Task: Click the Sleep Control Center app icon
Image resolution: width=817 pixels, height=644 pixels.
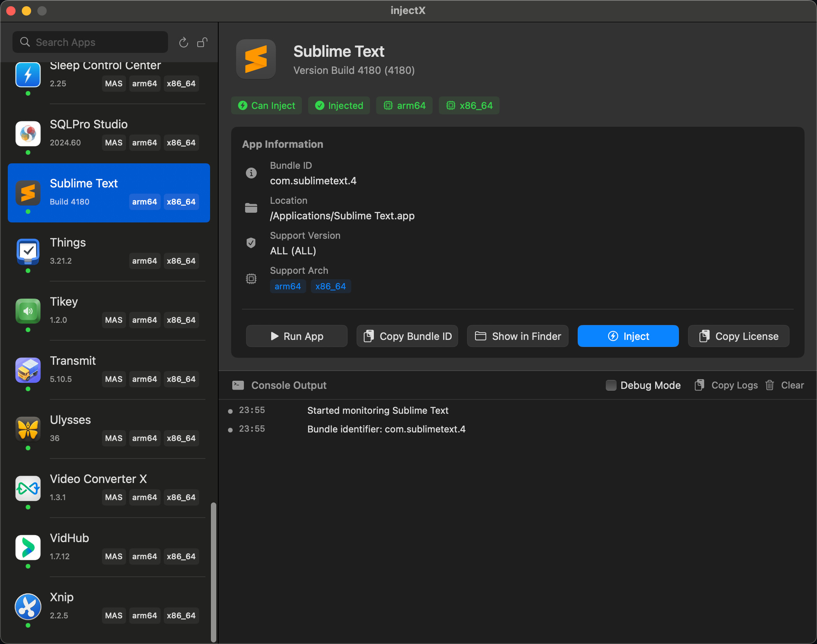Action: pos(28,75)
